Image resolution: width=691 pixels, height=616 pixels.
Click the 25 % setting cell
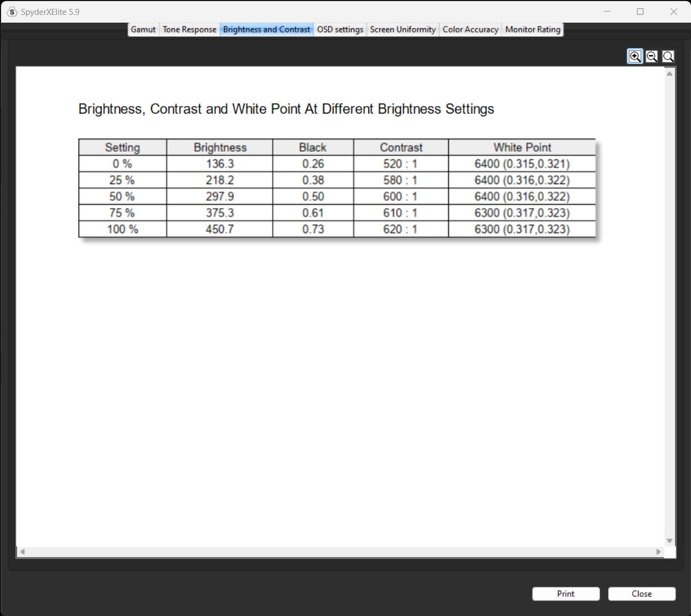[123, 180]
